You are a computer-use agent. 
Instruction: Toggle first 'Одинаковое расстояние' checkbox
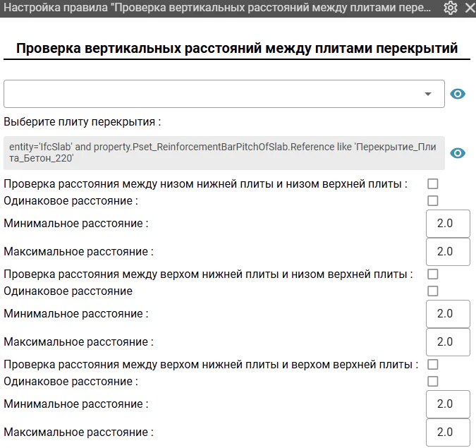tap(432, 201)
